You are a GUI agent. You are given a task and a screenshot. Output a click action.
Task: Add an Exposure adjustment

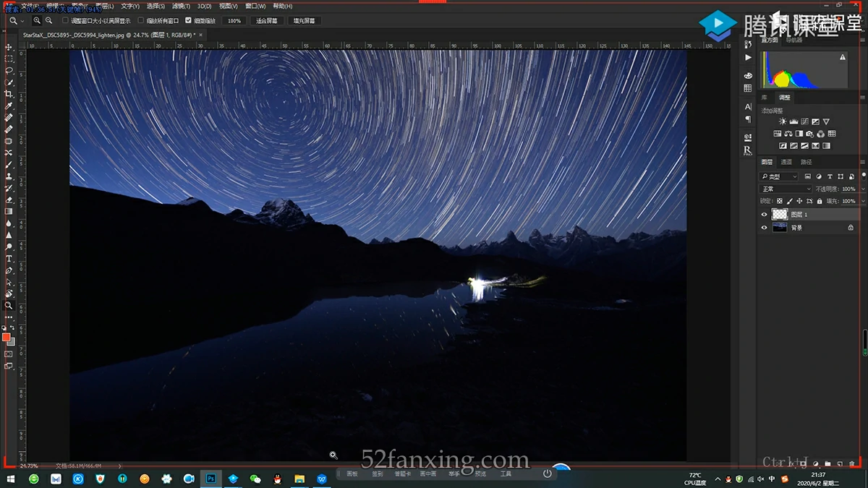pos(815,121)
